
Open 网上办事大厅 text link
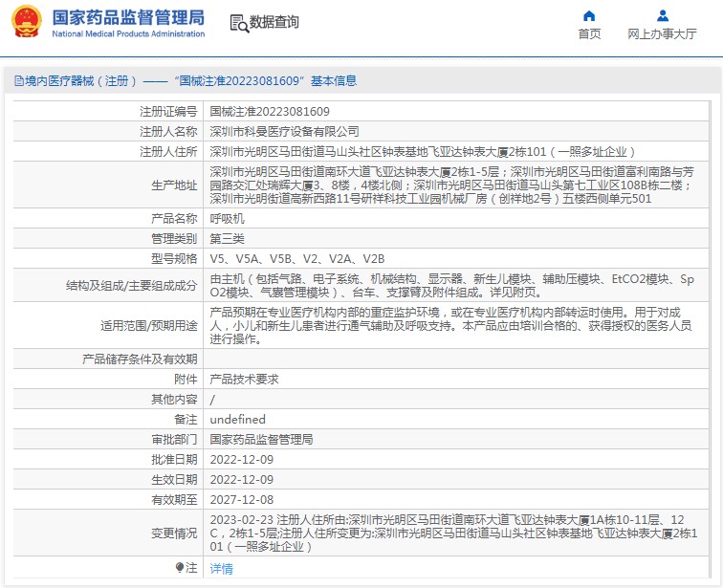coord(662,34)
